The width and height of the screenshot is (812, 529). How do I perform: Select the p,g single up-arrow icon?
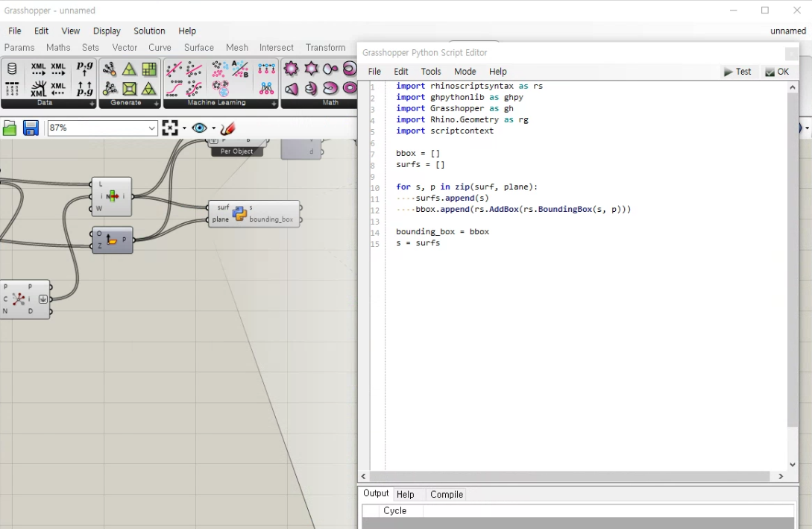click(84, 69)
